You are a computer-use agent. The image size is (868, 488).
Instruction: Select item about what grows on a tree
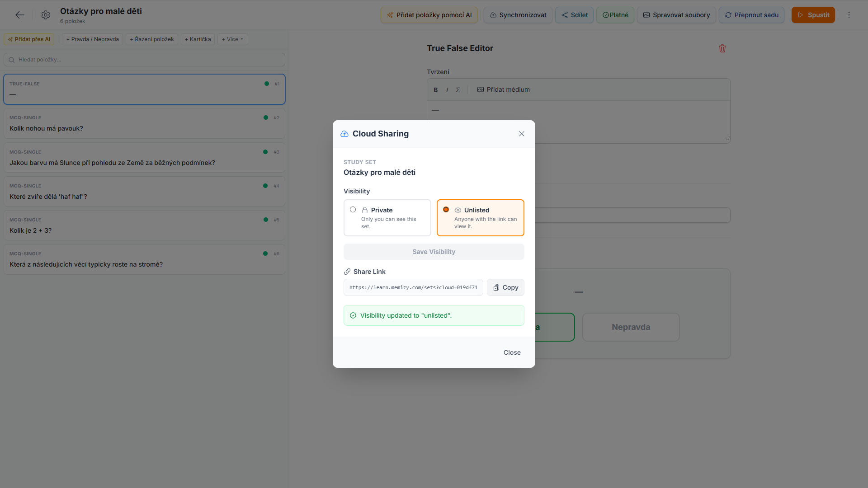pos(144,259)
